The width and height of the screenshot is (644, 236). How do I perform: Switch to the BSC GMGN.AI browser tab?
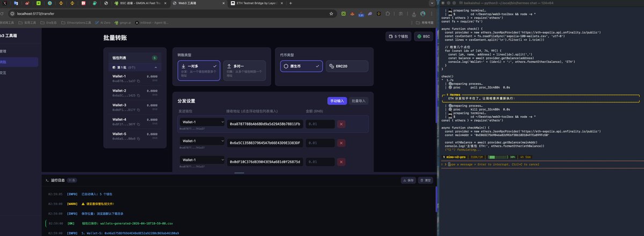click(141, 3)
